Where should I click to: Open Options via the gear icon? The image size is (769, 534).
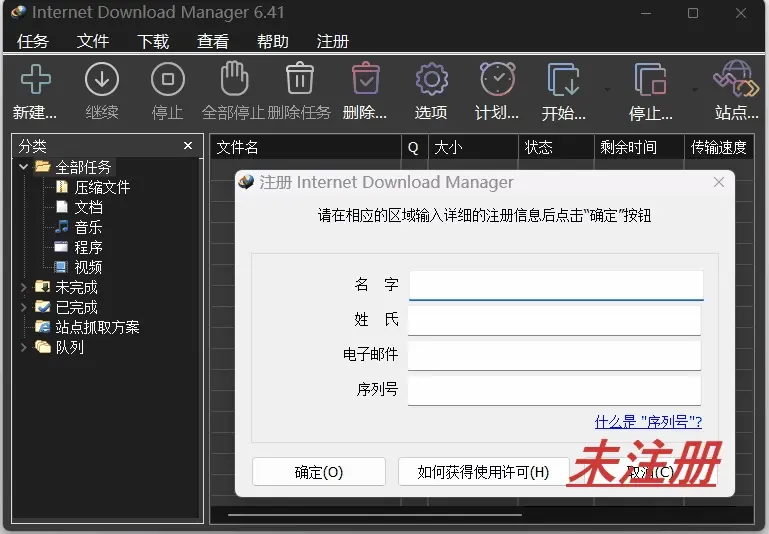(x=431, y=79)
